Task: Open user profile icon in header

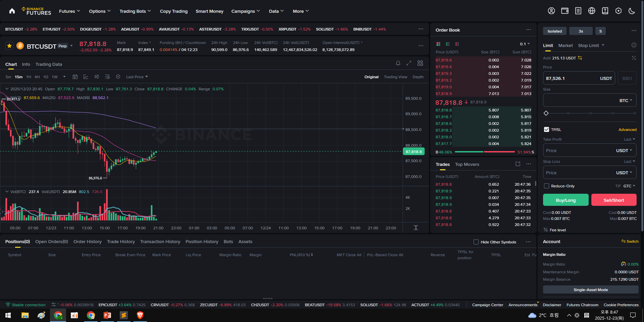Action: [551, 11]
